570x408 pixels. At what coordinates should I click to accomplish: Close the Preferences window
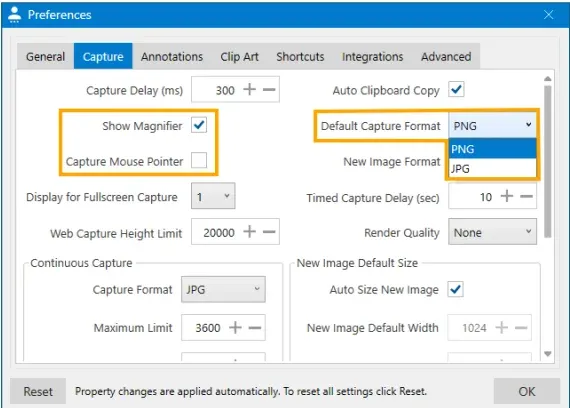(549, 15)
